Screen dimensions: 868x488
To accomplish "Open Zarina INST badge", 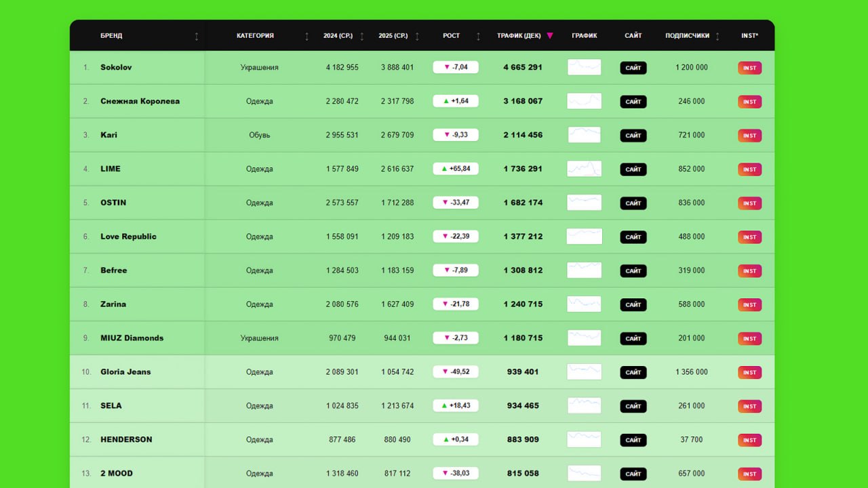I will point(749,305).
